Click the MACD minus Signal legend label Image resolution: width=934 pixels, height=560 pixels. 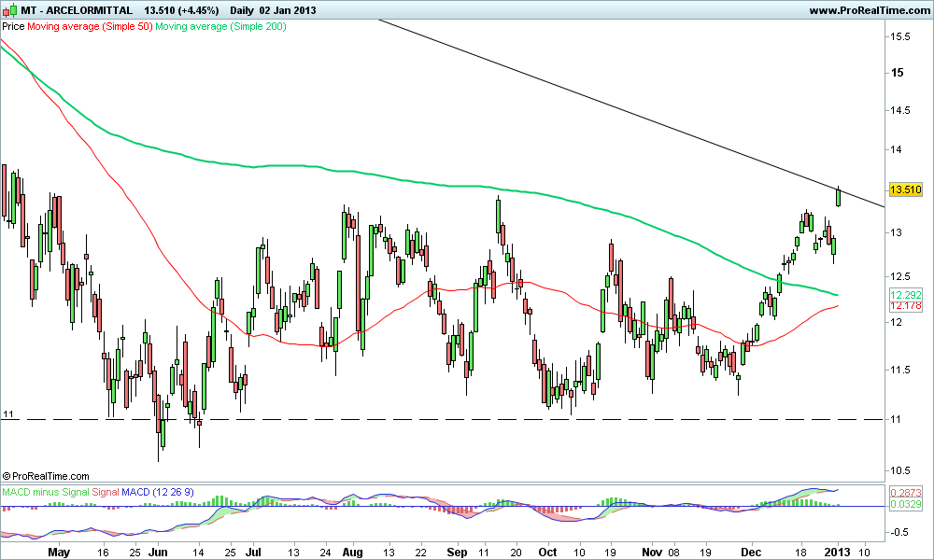click(x=45, y=492)
